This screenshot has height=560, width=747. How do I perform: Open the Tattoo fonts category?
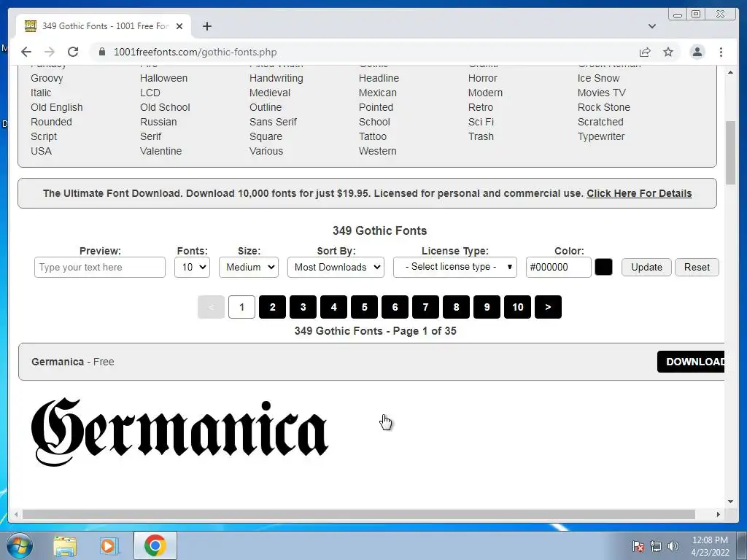coord(373,136)
